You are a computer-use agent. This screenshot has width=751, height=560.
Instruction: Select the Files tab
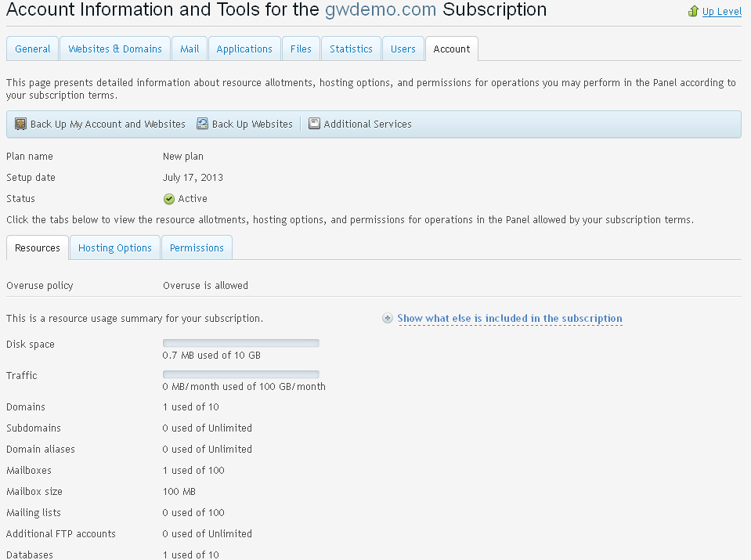coord(301,49)
